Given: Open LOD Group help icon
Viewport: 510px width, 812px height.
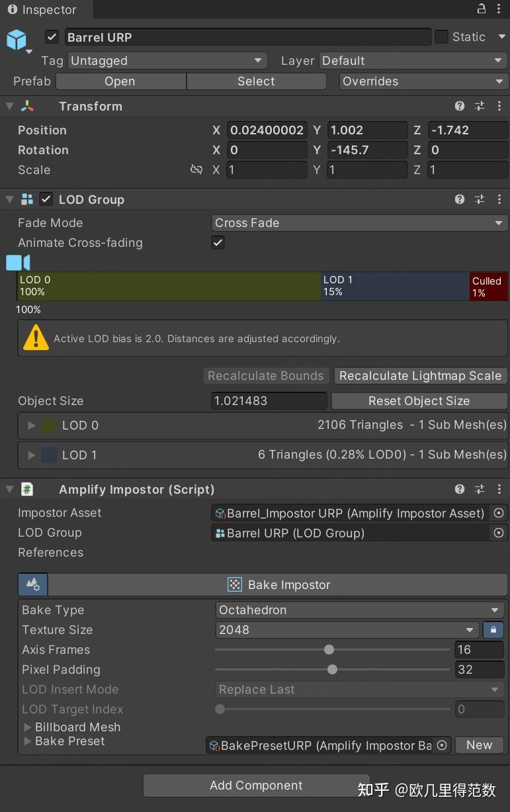Looking at the screenshot, I should click(460, 199).
